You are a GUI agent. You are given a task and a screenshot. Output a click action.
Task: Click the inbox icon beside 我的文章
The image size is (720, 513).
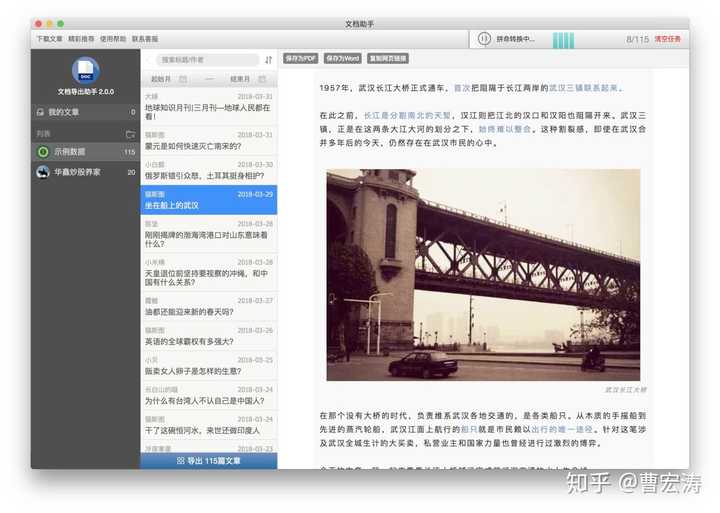pos(40,112)
